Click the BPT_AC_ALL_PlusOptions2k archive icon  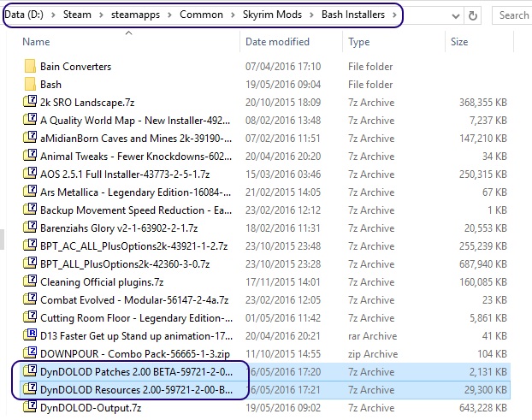coord(30,245)
